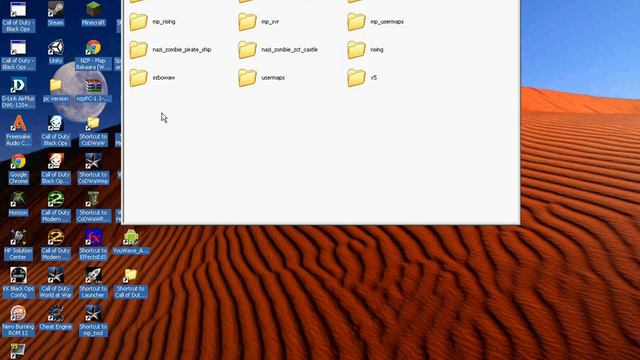This screenshot has height=360, width=640.
Task: Click the Call of Duty - Black Ops icon beside Unity
Action: coord(18,55)
